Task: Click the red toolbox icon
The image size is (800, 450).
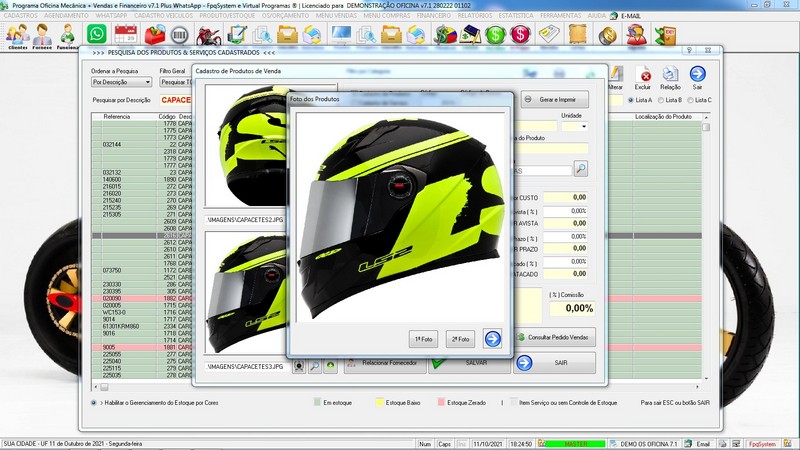Action: click(x=155, y=35)
